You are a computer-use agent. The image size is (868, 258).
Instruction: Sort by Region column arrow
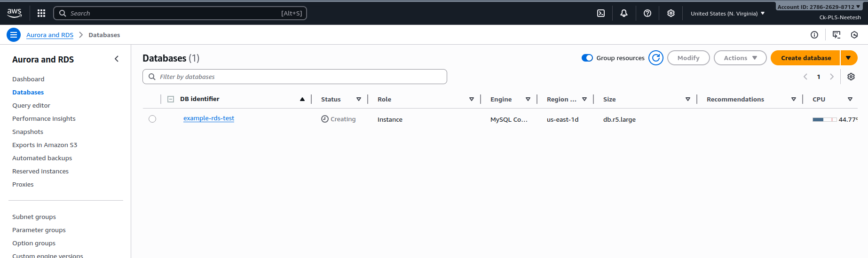[584, 99]
